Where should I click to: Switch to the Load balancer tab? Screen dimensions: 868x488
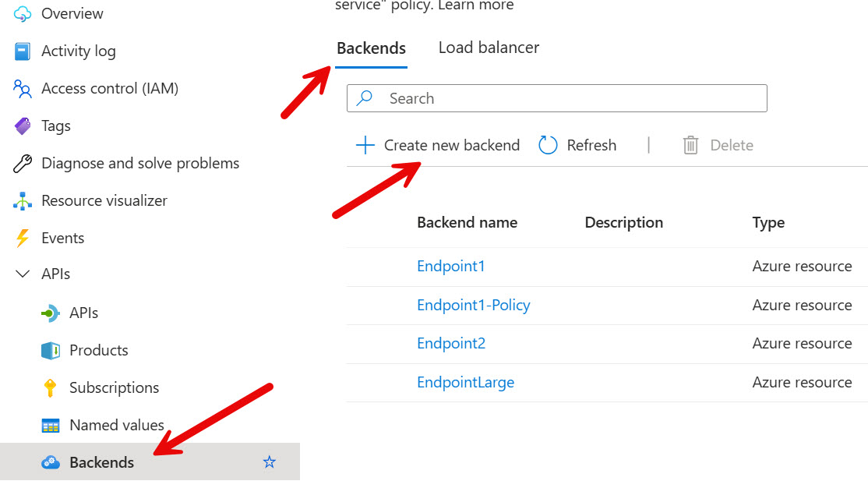pyautogui.click(x=489, y=48)
